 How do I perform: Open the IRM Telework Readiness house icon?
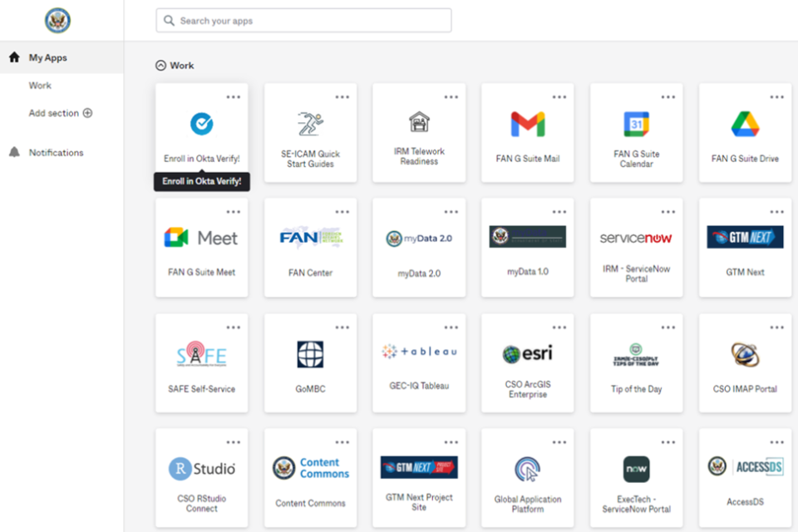point(419,121)
